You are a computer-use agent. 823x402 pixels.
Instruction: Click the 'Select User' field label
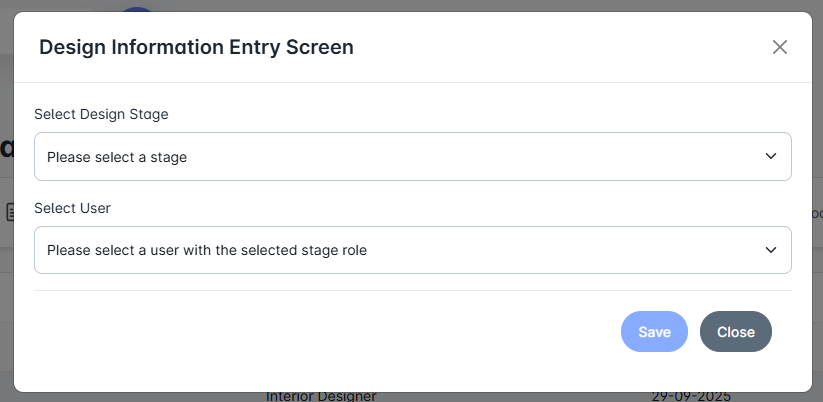72,208
